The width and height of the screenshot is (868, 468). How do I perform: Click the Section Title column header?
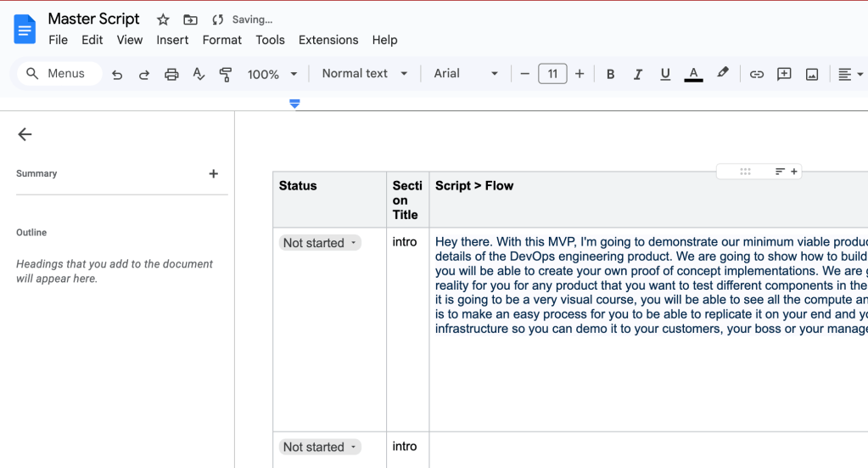407,200
